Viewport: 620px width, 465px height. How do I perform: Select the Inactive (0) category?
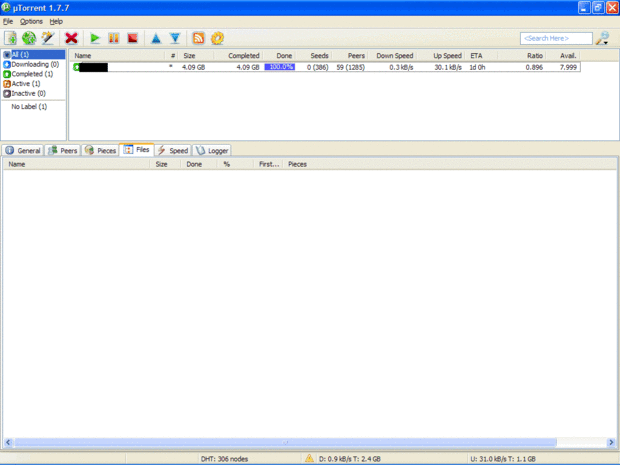pyautogui.click(x=25, y=93)
